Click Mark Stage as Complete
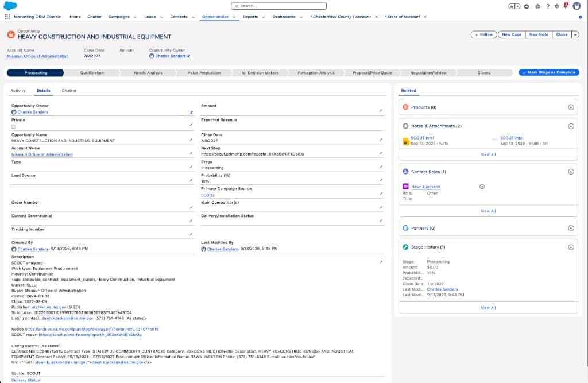This screenshot has height=383, width=588. point(548,72)
